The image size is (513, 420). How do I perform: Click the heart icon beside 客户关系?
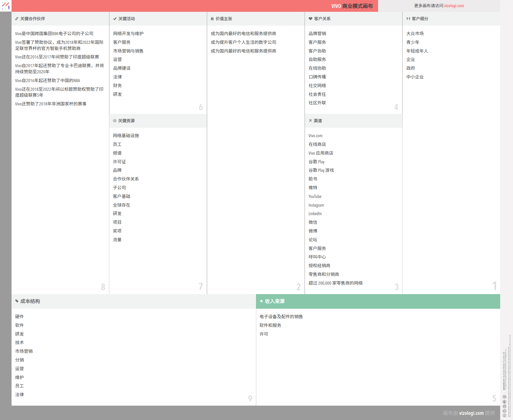tap(310, 19)
